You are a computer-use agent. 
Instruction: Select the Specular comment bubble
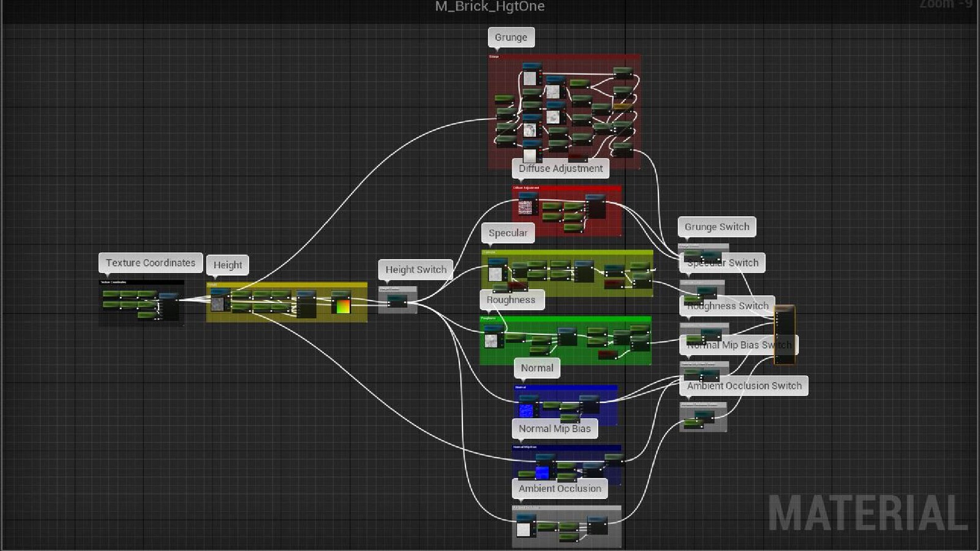point(508,233)
